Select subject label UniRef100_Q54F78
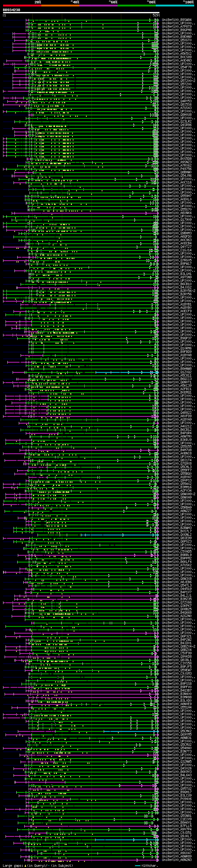This screenshot has width=197, height=868. (x=177, y=67)
